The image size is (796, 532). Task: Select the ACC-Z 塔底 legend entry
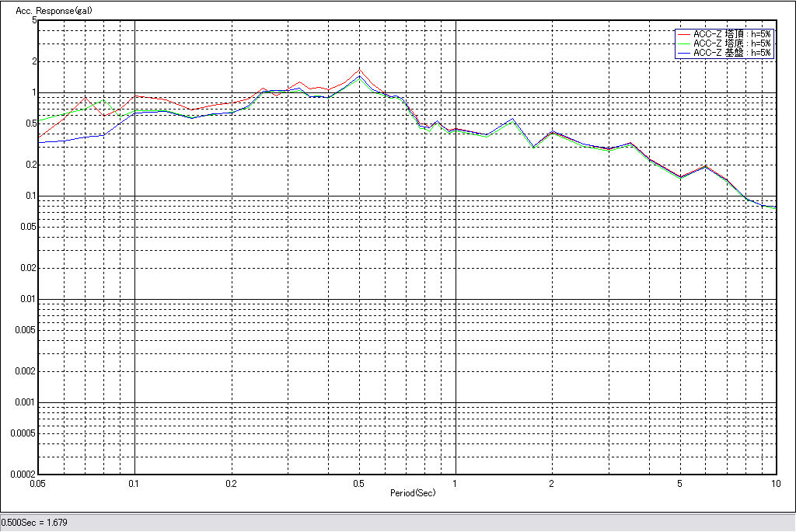click(731, 43)
